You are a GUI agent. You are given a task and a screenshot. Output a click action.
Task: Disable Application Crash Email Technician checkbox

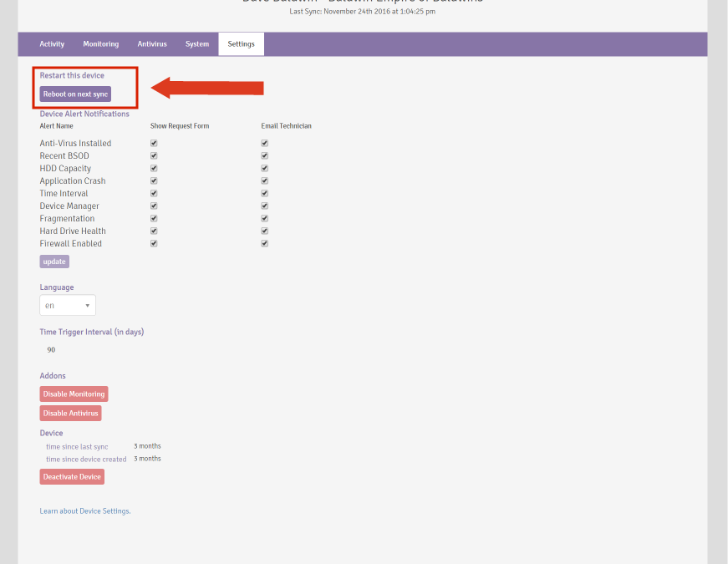pos(264,181)
